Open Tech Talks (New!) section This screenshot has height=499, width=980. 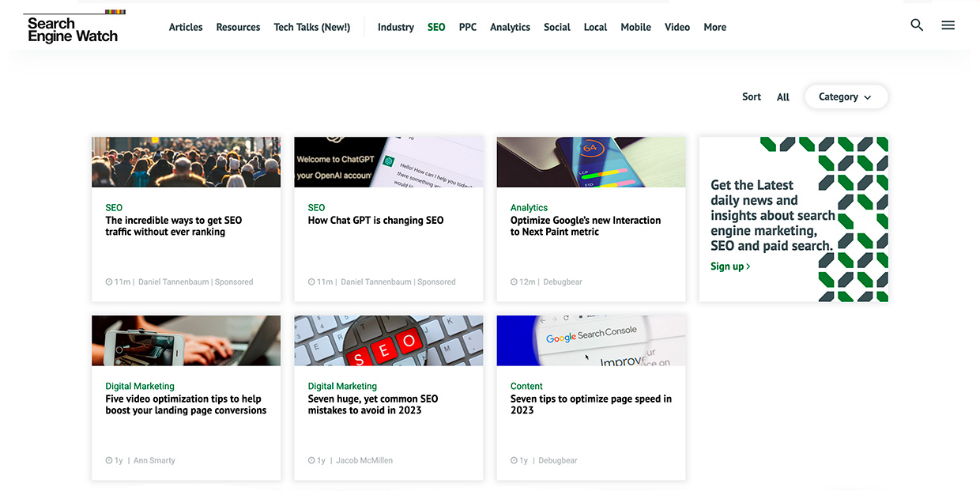(312, 27)
